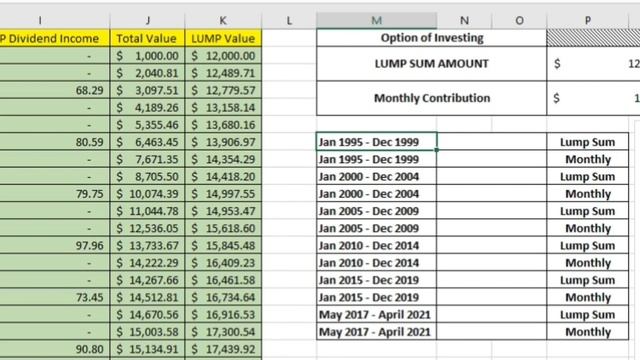Select the May 2017 - April 2021 Monthly row label
This screenshot has width=640, height=360.
coord(376,332)
